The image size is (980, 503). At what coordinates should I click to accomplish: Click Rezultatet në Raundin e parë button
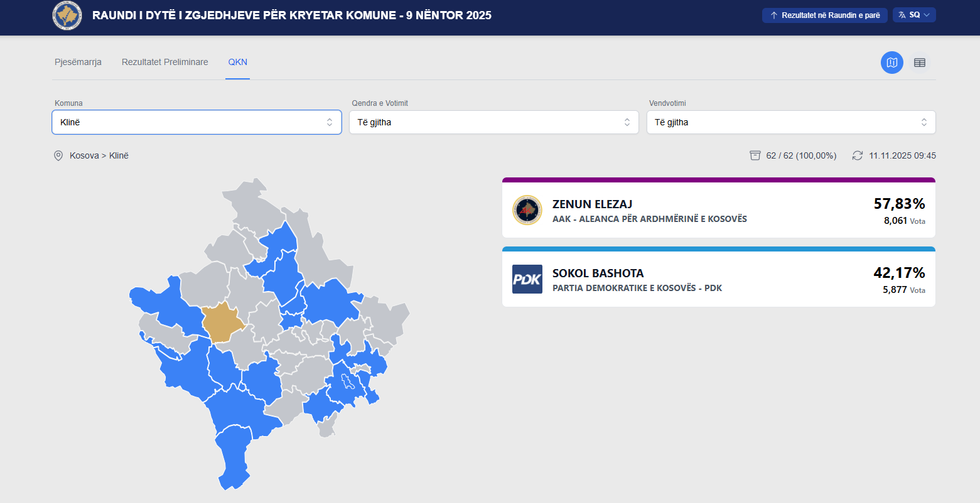coord(825,16)
